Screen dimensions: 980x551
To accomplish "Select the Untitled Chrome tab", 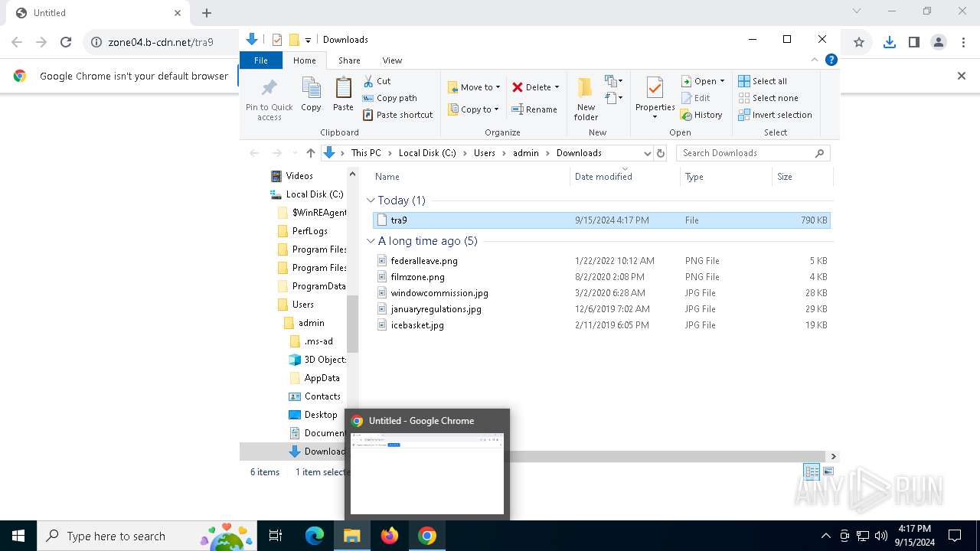I will click(98, 13).
